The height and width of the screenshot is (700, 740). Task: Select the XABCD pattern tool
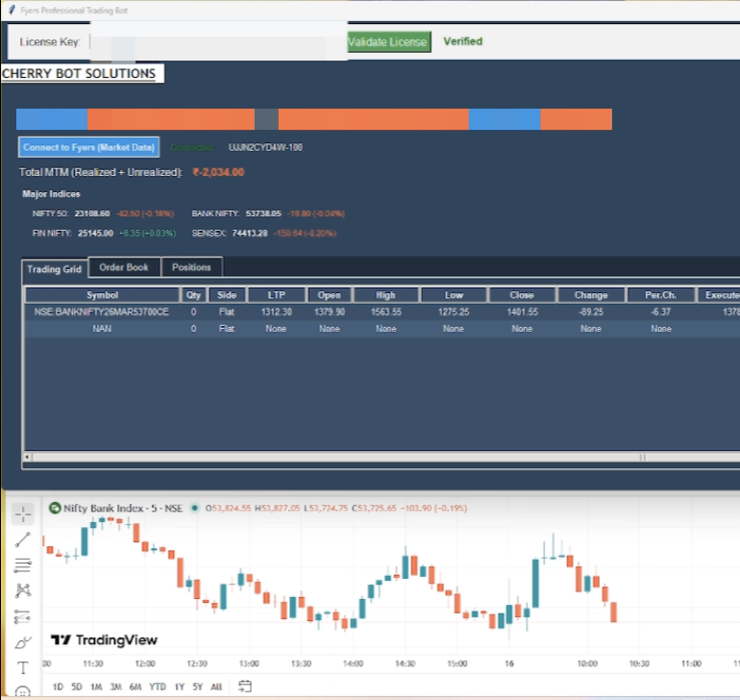pyautogui.click(x=23, y=590)
